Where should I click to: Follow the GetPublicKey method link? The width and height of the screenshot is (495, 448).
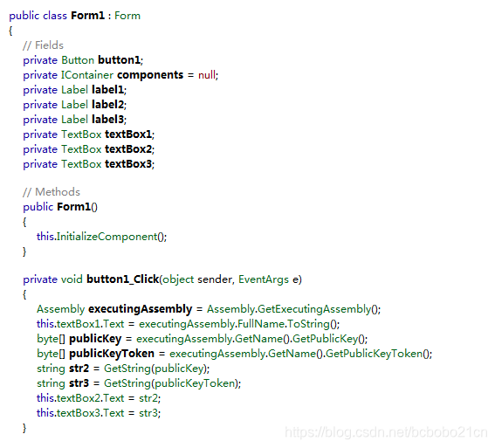coord(325,339)
